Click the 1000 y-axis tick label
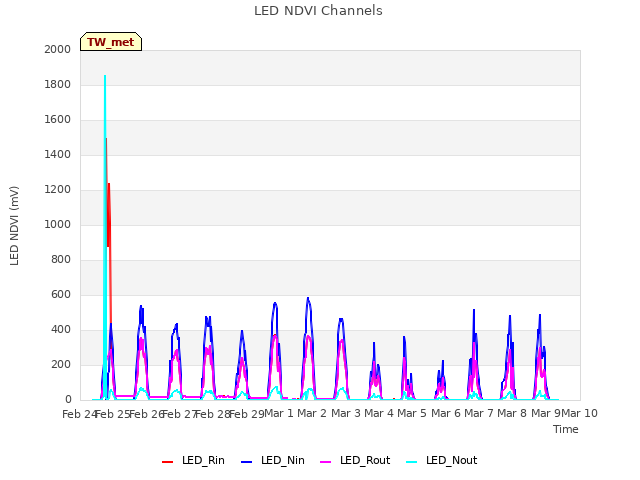This screenshot has width=640, height=480. tap(58, 224)
